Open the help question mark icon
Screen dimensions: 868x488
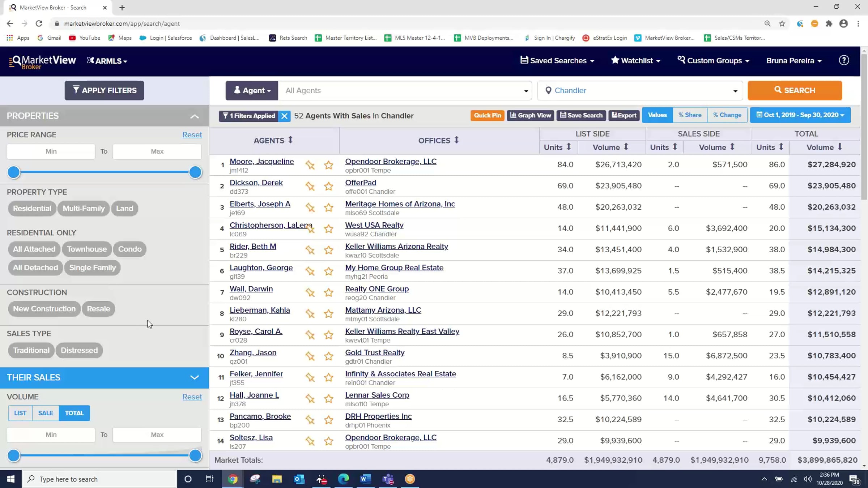click(x=844, y=60)
